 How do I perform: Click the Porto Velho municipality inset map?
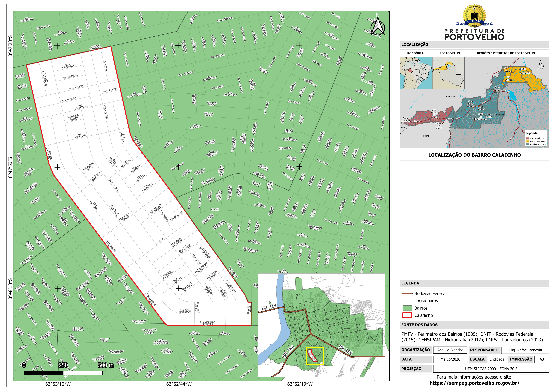448,73
